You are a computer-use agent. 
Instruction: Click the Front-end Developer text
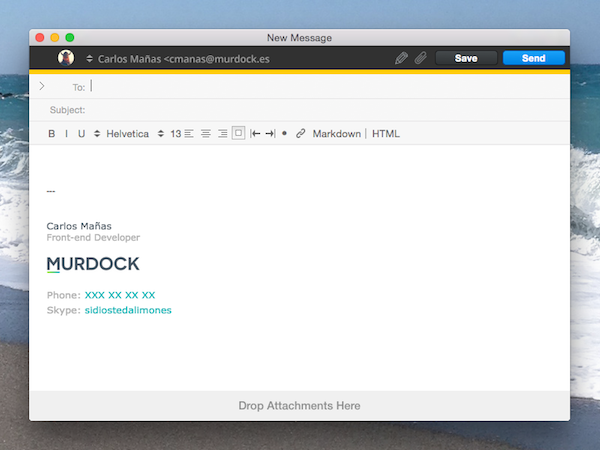coord(93,238)
